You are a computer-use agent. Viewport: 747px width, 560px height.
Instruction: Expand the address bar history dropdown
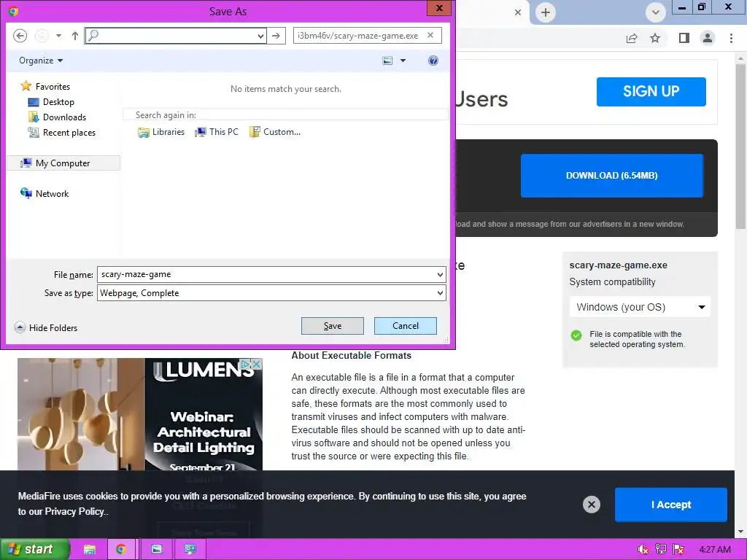[260, 36]
